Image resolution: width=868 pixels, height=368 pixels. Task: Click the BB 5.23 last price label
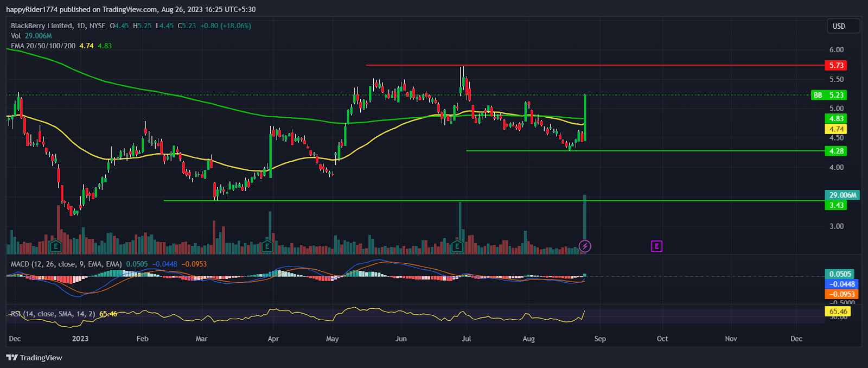pos(829,95)
